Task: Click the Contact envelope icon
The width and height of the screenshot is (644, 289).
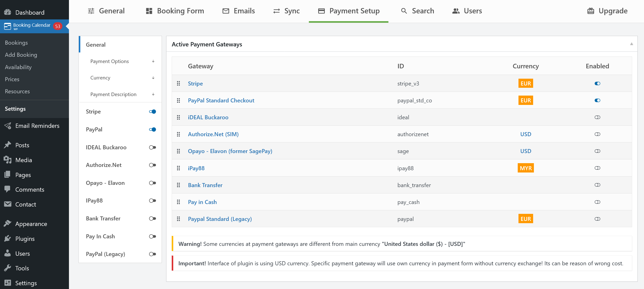Action: (x=8, y=204)
